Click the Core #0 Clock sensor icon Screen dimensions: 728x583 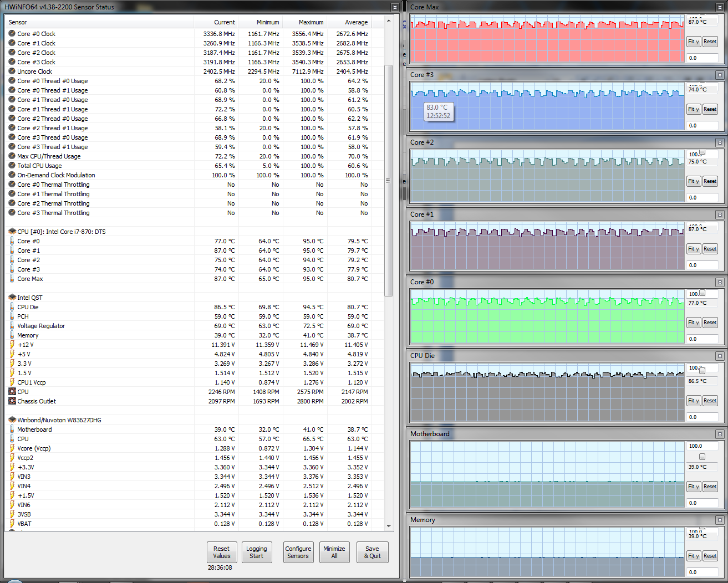coord(12,34)
